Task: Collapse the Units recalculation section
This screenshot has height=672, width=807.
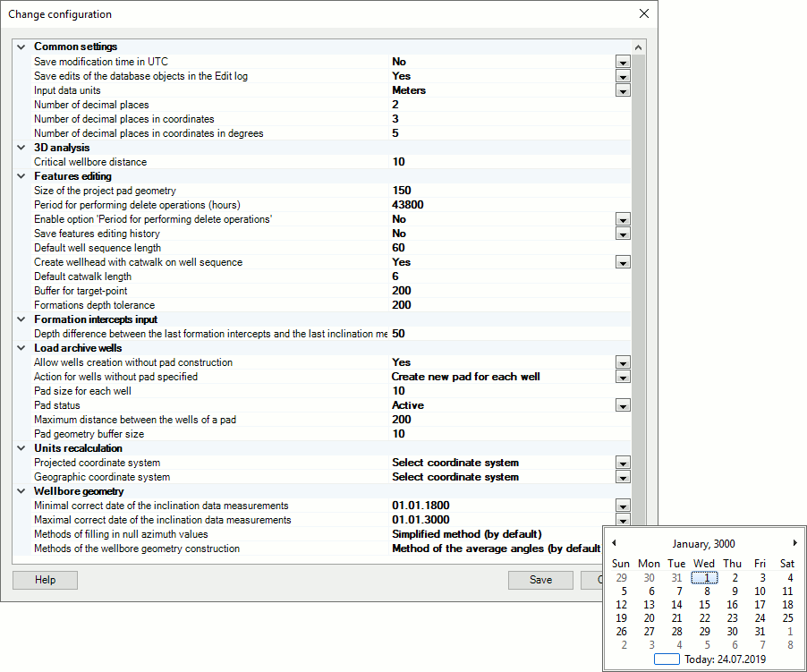Action: pyautogui.click(x=21, y=448)
